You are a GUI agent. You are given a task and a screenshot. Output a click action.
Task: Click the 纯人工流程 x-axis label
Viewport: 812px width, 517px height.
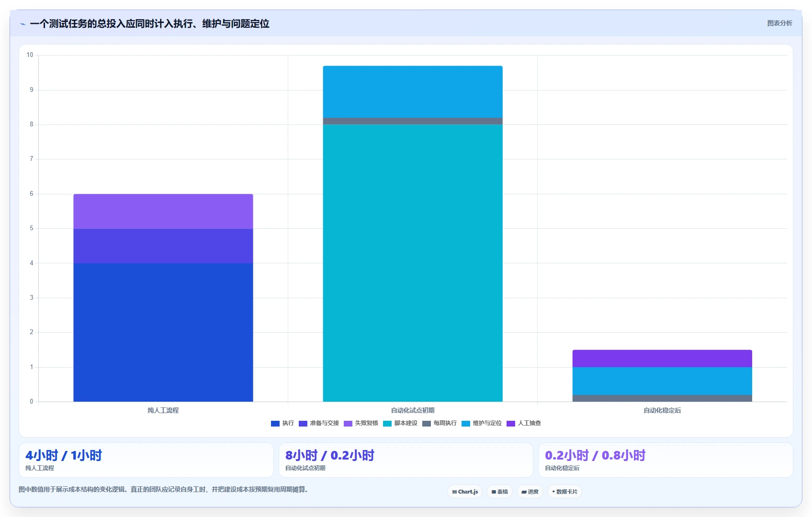(x=163, y=410)
